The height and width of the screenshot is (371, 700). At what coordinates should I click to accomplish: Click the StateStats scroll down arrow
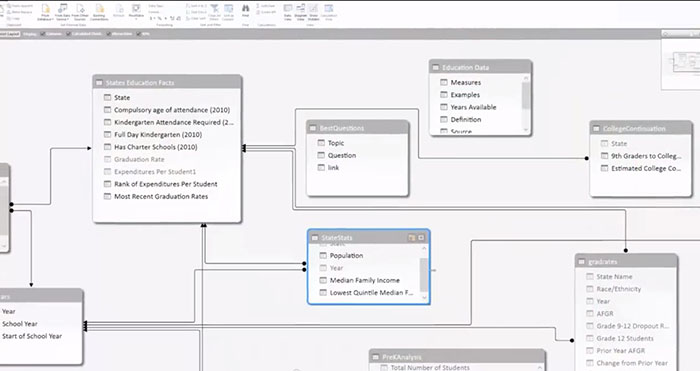pyautogui.click(x=424, y=298)
